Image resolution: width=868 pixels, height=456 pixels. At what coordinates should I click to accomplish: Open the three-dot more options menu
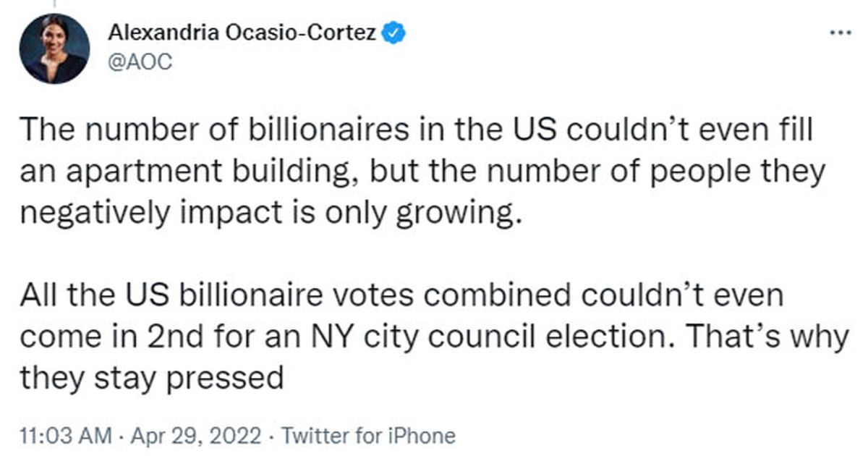[841, 33]
